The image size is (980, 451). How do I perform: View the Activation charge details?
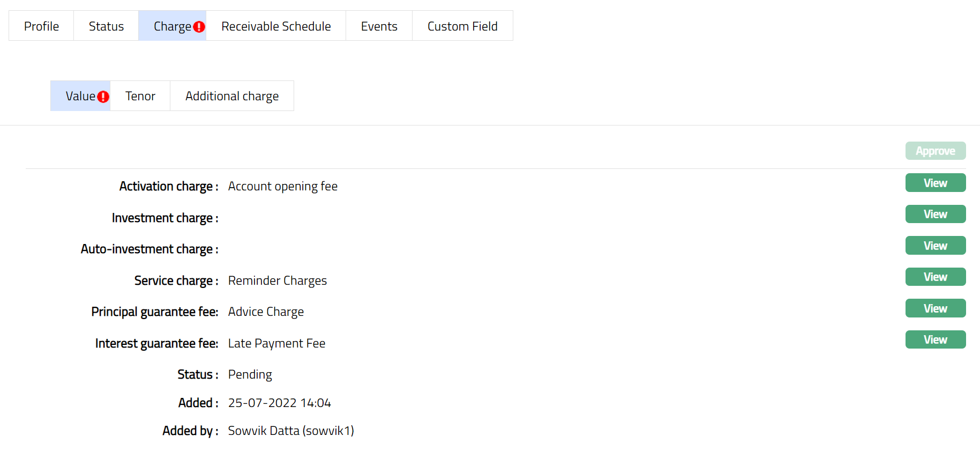pyautogui.click(x=935, y=183)
